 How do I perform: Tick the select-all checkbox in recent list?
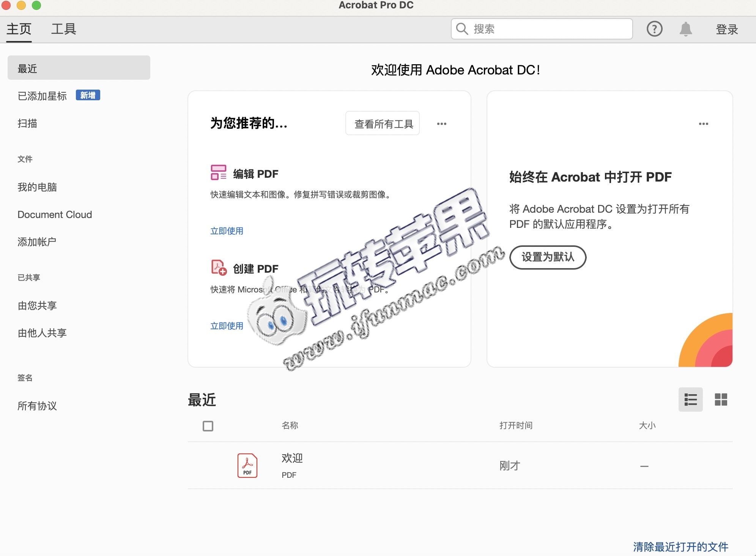coord(208,426)
